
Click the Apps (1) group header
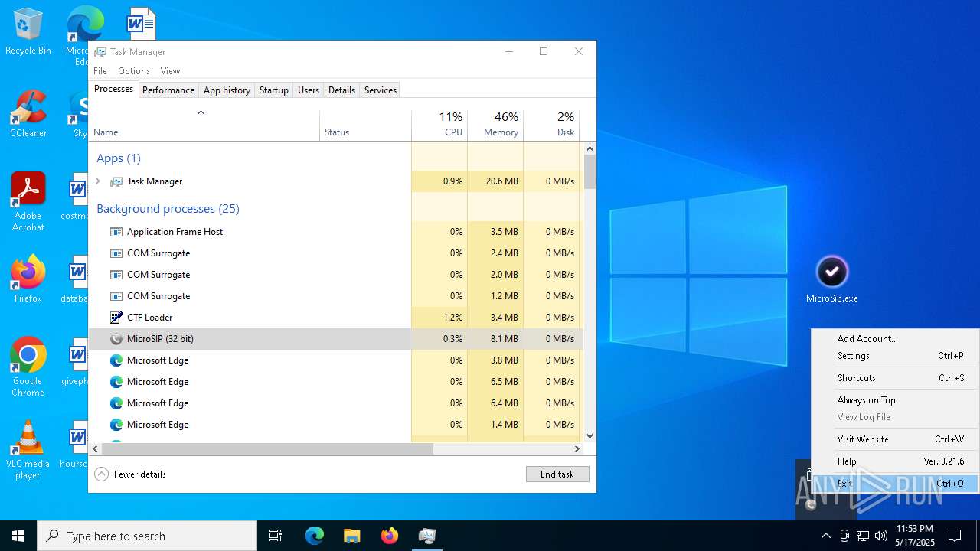click(119, 158)
